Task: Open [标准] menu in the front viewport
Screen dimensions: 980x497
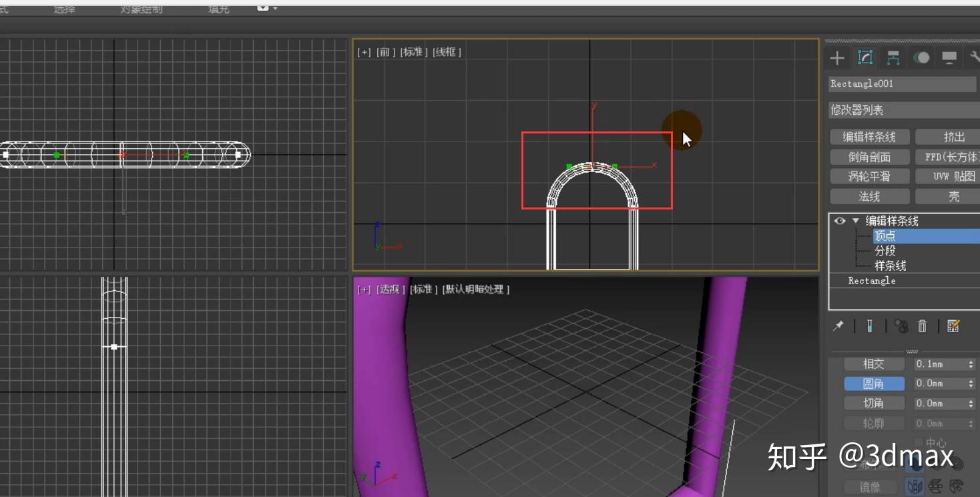Action: (x=414, y=51)
